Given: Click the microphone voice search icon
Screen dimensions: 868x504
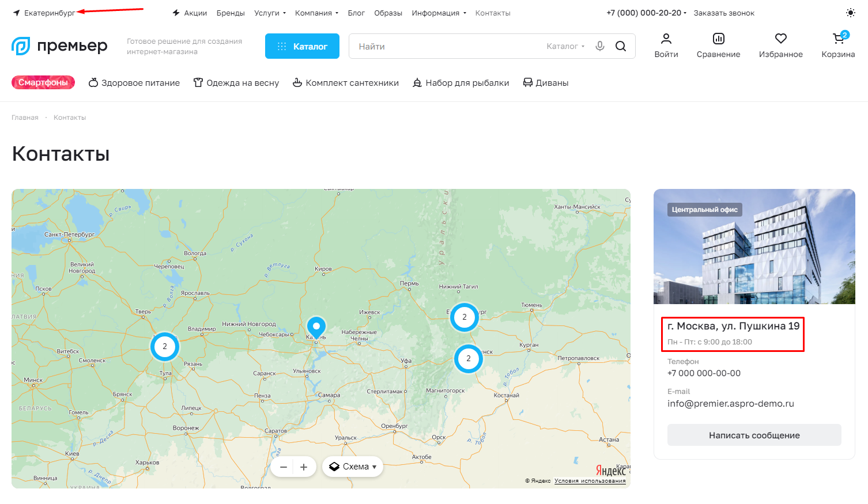Looking at the screenshot, I should (x=600, y=46).
